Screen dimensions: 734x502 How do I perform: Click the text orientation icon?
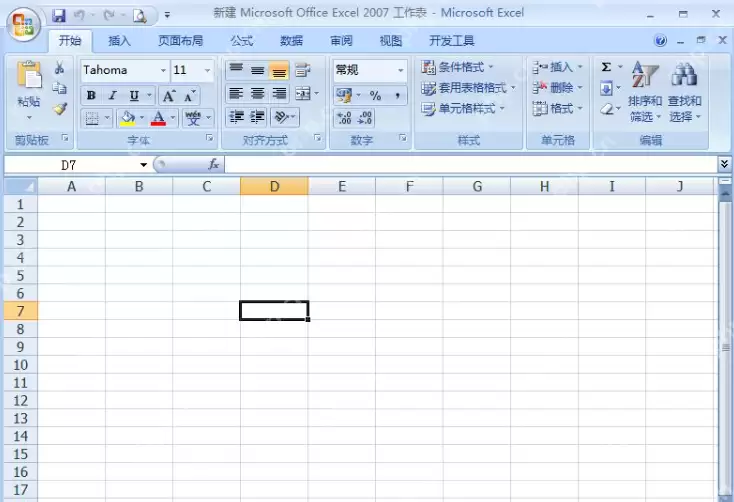tap(281, 117)
